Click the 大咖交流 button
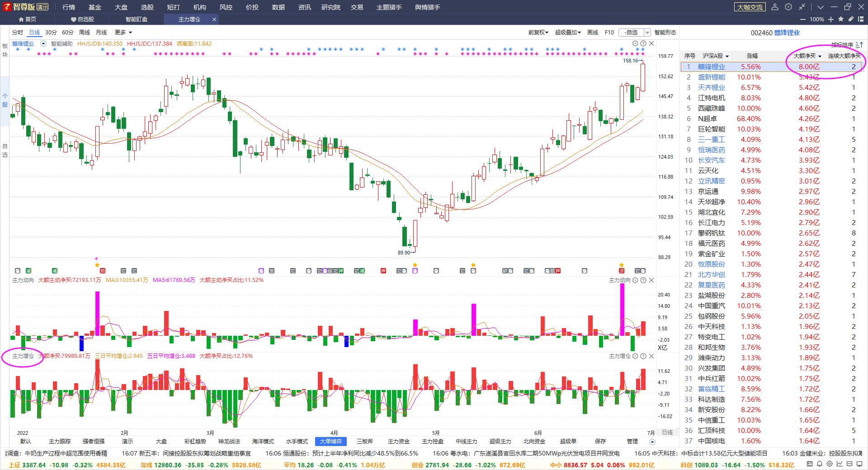Image resolution: width=868 pixels, height=470 pixels. (x=750, y=7)
